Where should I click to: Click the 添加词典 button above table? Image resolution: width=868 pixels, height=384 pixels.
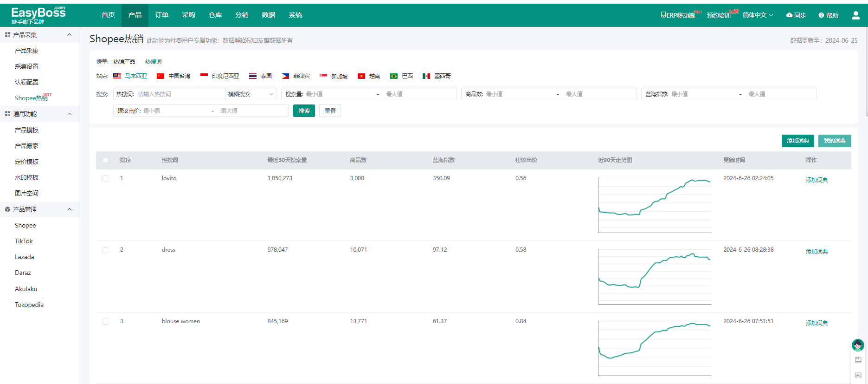pyautogui.click(x=797, y=141)
